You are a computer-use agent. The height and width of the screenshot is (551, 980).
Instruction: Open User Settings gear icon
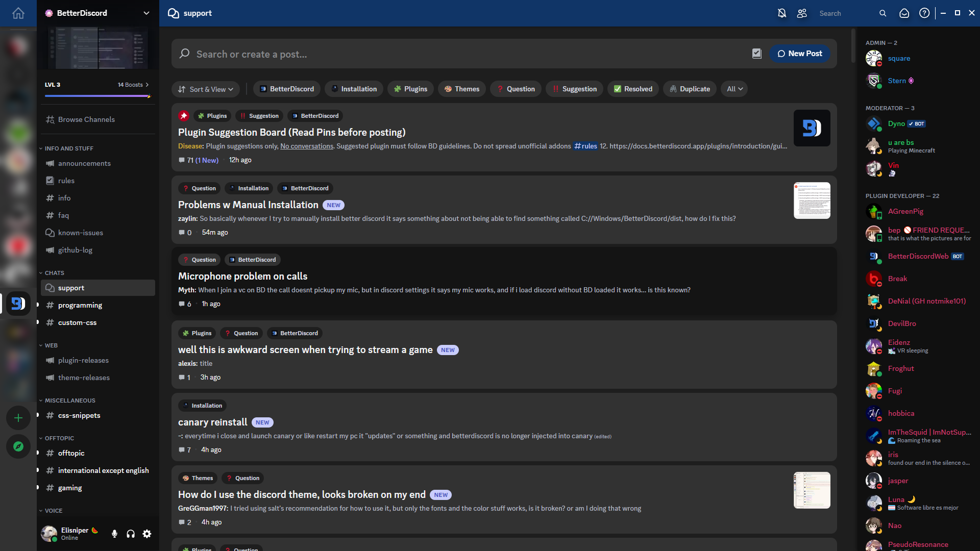[x=147, y=534]
